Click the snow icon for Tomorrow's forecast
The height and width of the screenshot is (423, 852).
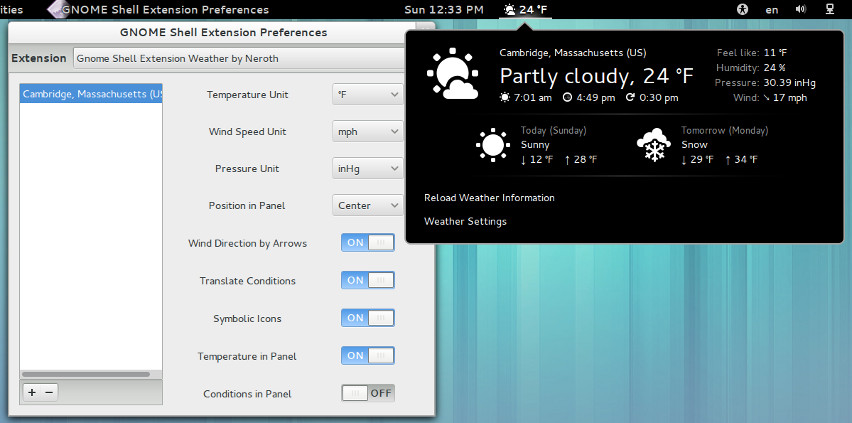tap(654, 145)
